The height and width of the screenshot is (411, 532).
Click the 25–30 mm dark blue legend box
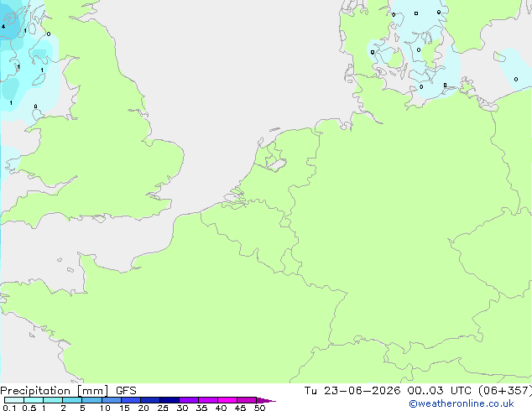tap(170, 400)
